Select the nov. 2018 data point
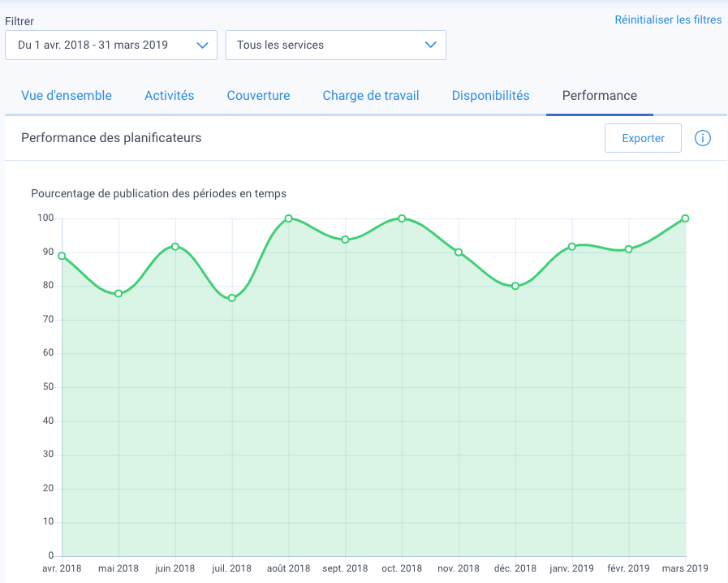Viewport: 728px width, 583px height. (x=459, y=253)
